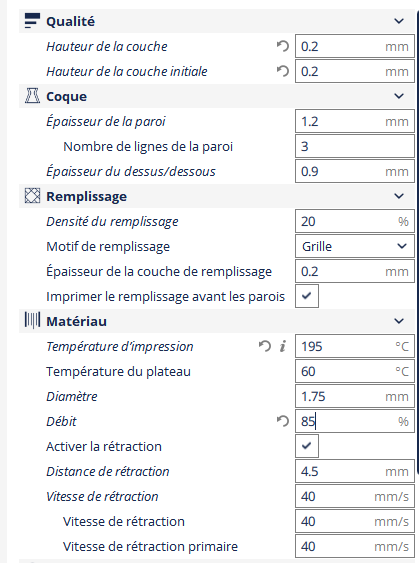419x563 pixels.
Task: Click the Remplissage section header
Action: click(x=217, y=196)
